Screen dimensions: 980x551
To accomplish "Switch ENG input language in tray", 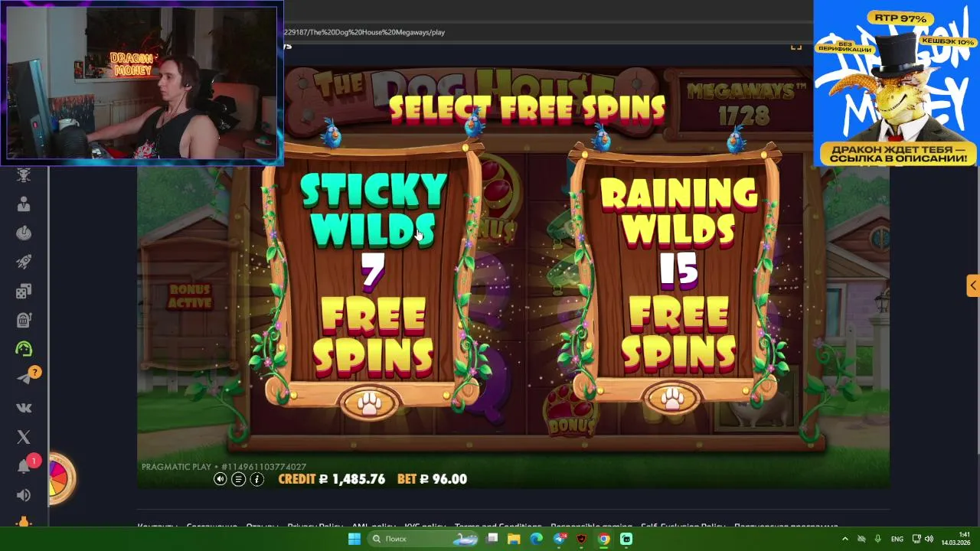I will (897, 539).
